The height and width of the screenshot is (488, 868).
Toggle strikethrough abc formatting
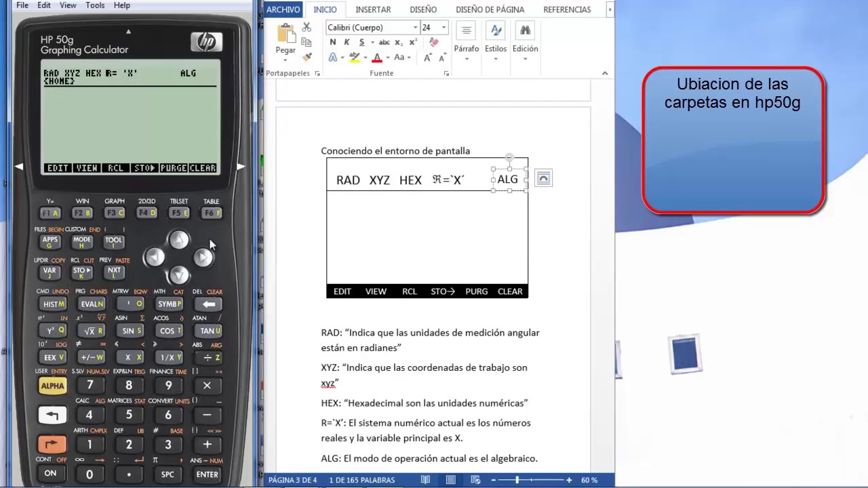[384, 42]
